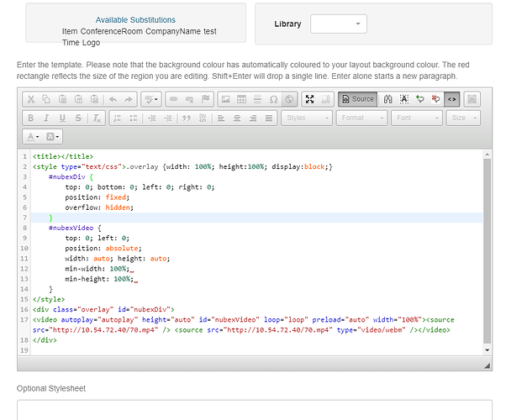This screenshot has width=506, height=420.
Task: Click the Available Substitutions heading
Action: click(135, 20)
